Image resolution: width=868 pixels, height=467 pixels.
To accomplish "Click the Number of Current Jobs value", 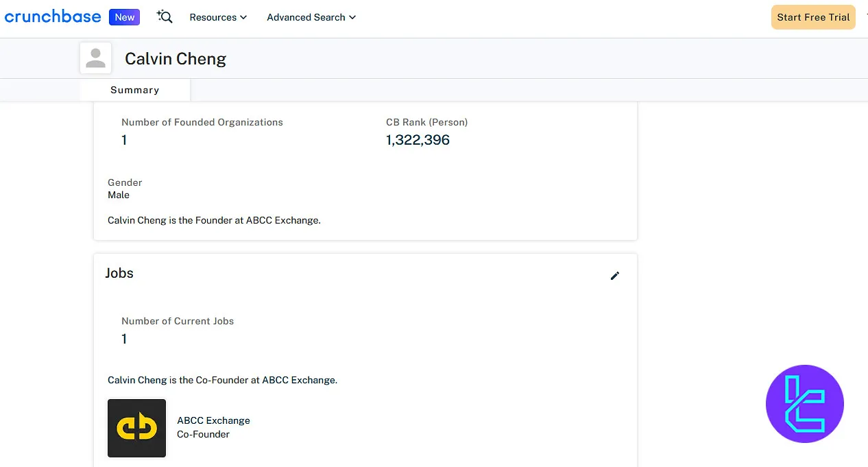I will [124, 339].
